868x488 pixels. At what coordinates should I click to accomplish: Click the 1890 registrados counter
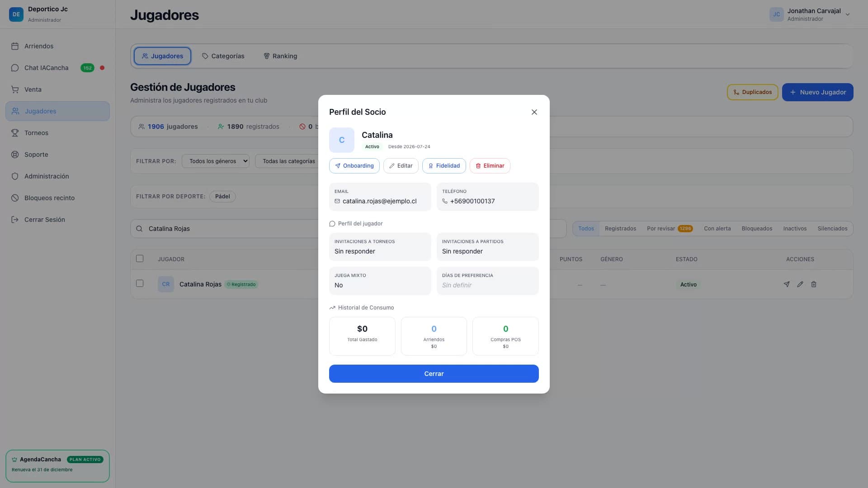pyautogui.click(x=249, y=127)
